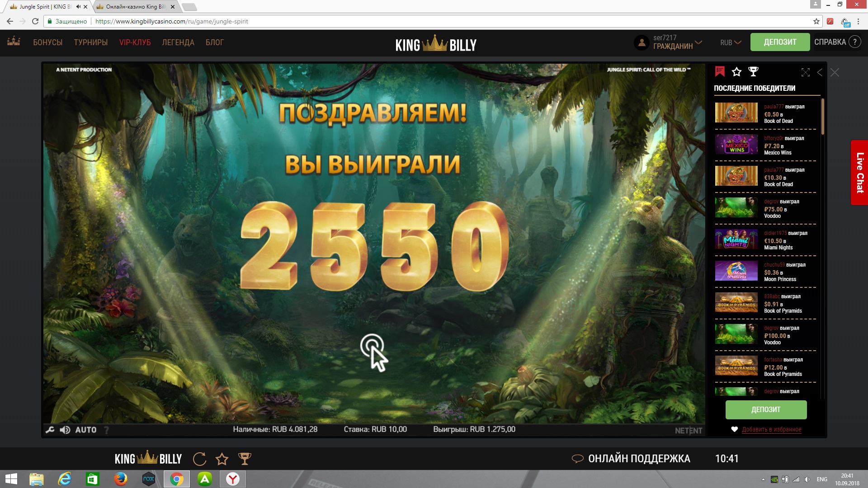Open the VIP-КЛУБ menu item

coord(135,42)
